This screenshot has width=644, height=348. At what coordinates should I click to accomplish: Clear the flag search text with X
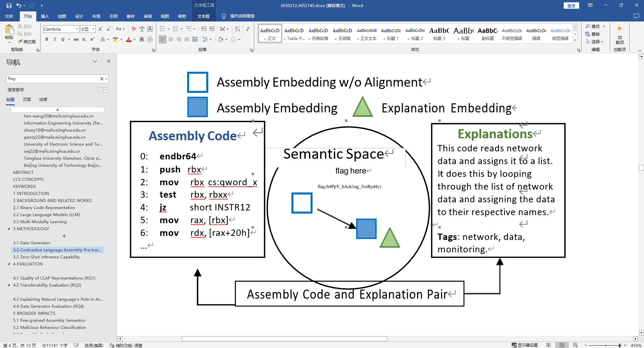(101, 79)
